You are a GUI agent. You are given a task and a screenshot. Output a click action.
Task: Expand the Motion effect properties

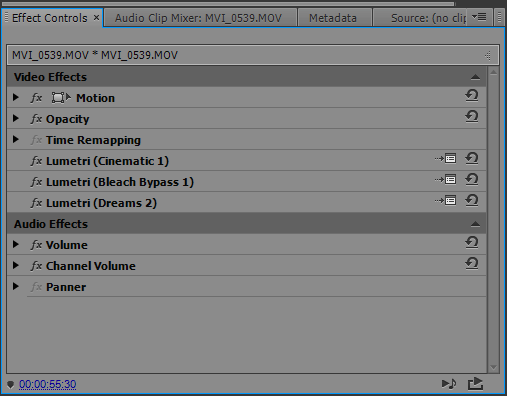(x=16, y=97)
